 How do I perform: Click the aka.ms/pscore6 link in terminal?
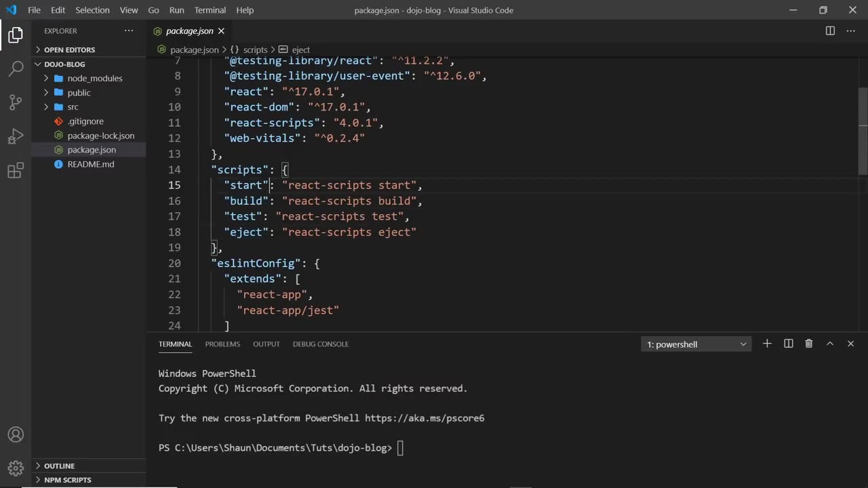425,418
